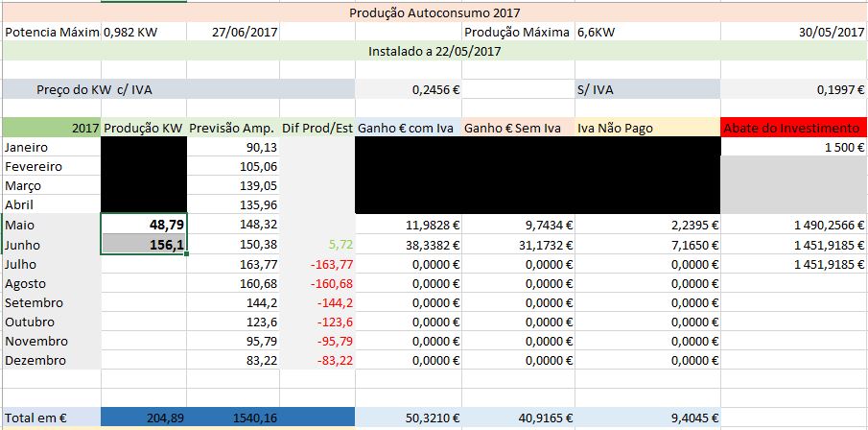Select the 'Potencia Máxim' label cell
The height and width of the screenshot is (430, 868).
(x=52, y=32)
